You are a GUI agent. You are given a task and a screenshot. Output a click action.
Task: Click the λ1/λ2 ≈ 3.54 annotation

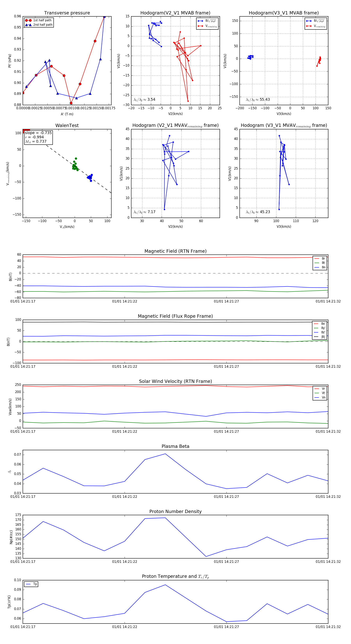[x=144, y=100]
